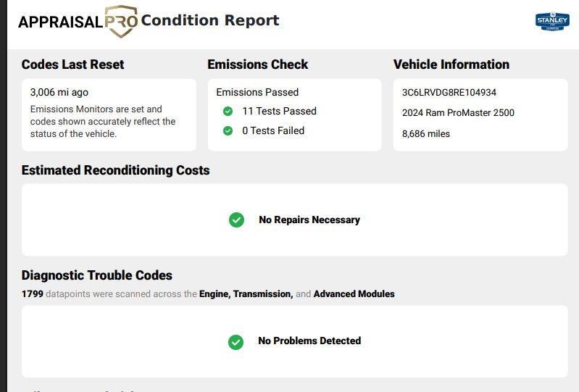
Task: Click the Emissions Passed status text
Action: (257, 92)
